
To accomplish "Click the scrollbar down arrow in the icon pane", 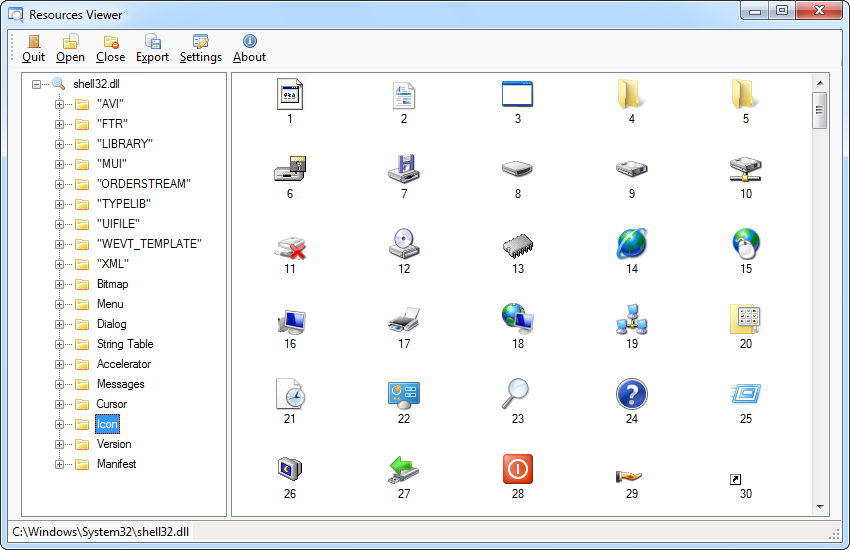I will 820,507.
